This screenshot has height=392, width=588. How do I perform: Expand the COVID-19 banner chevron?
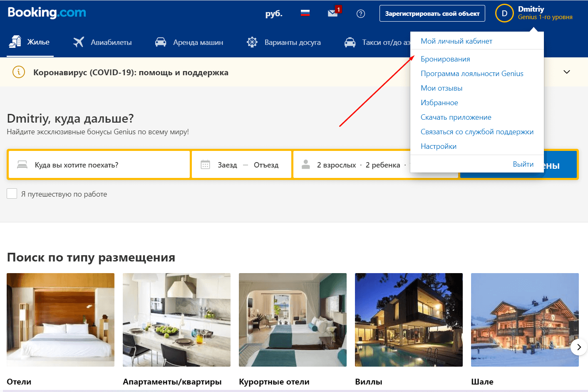point(566,72)
